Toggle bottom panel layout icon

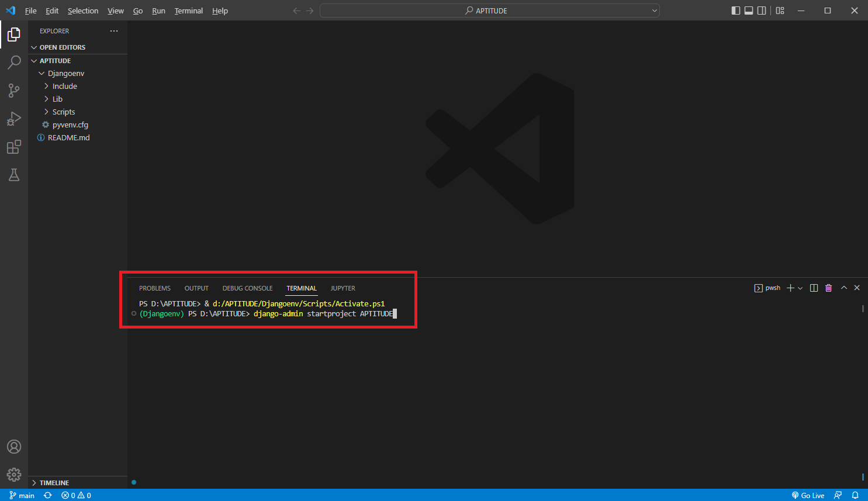[749, 11]
